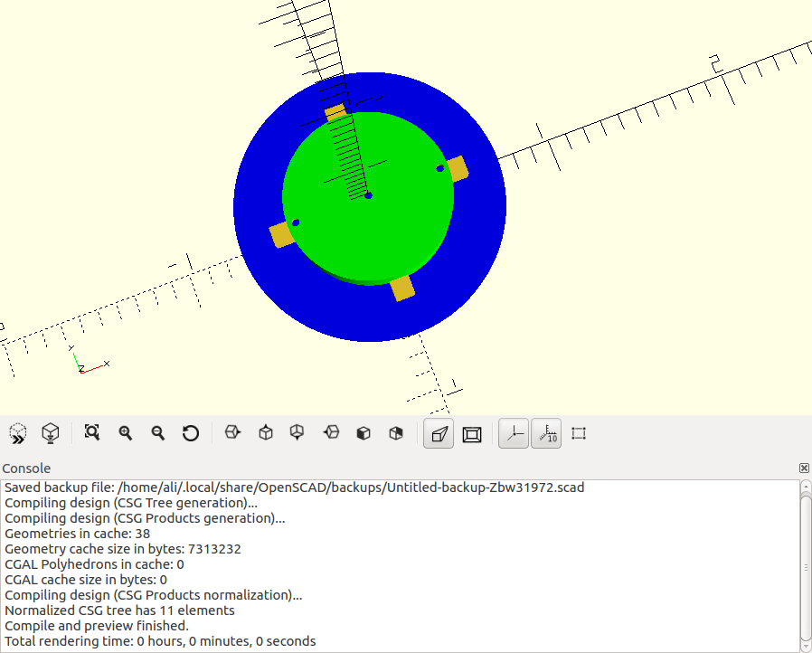812x653 pixels.
Task: Toggle Show Edges square icon
Action: [x=579, y=433]
